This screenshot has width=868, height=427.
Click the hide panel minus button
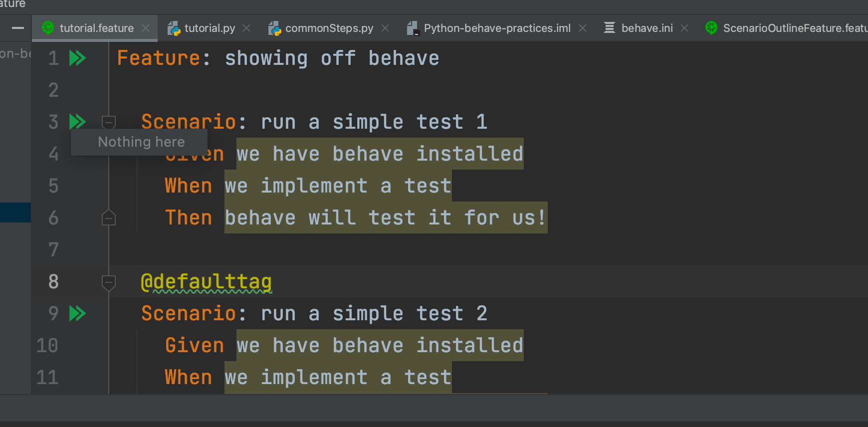(x=18, y=28)
